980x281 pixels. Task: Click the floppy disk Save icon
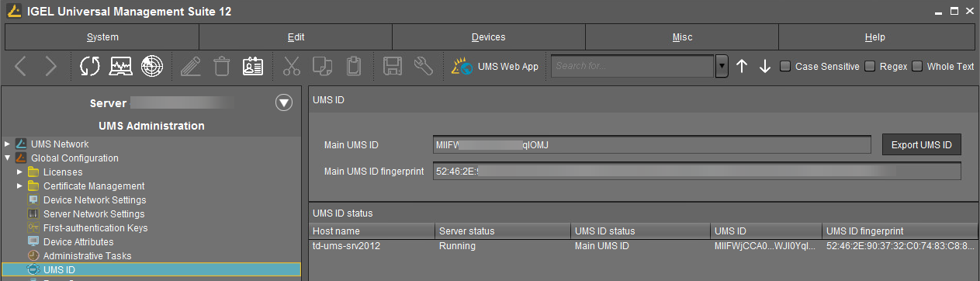click(x=392, y=67)
